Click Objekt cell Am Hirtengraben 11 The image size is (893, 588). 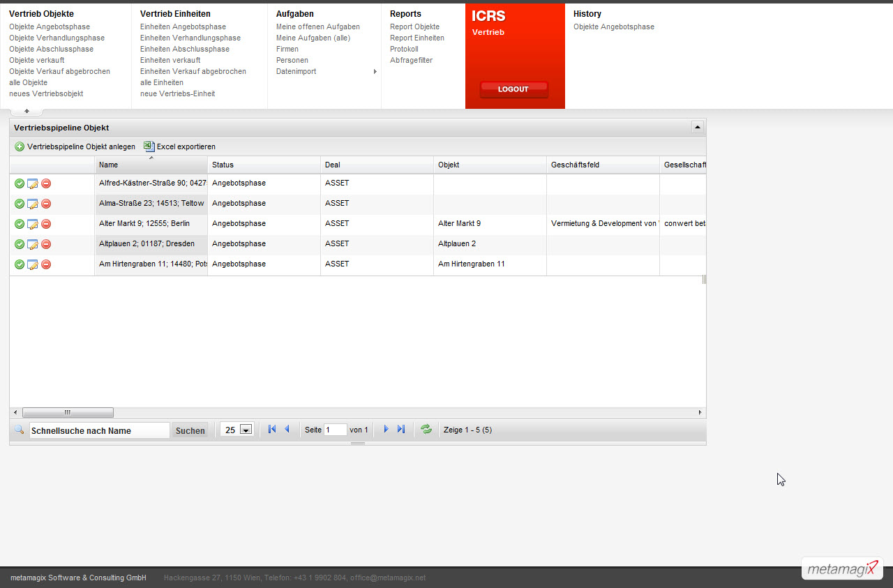[x=490, y=264]
